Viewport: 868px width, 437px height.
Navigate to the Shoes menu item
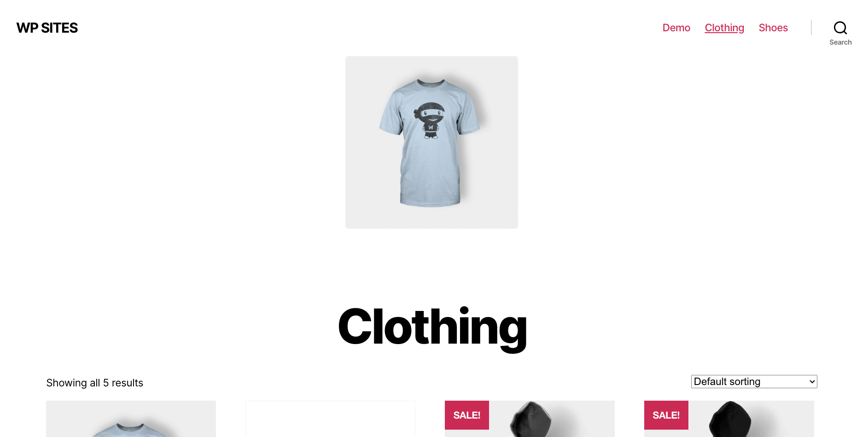[x=773, y=28]
